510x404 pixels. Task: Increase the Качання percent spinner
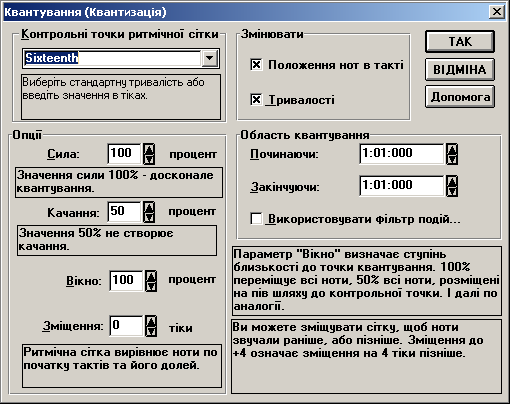[149, 207]
